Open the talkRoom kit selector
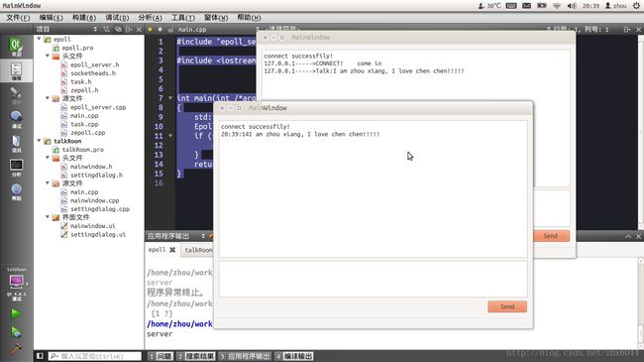Image resolution: width=644 pixels, height=362 pixels. [16, 284]
